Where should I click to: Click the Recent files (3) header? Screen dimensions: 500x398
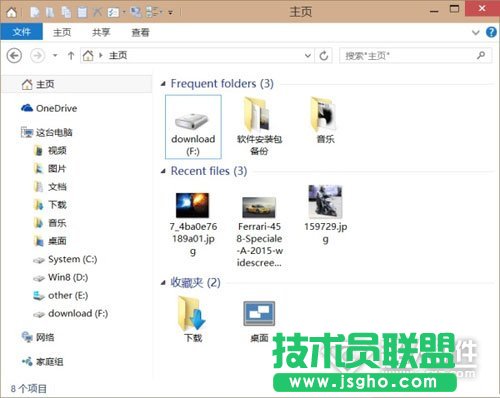209,171
